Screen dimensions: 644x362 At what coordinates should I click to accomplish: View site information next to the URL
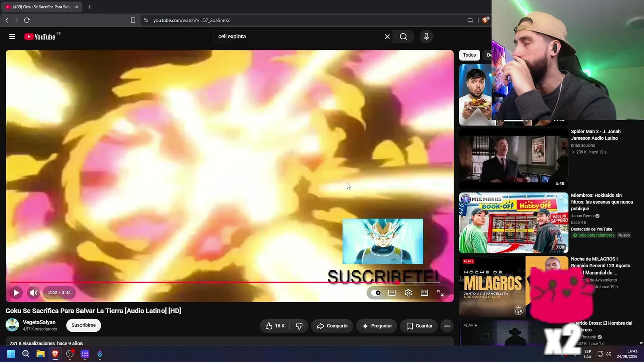(146, 20)
